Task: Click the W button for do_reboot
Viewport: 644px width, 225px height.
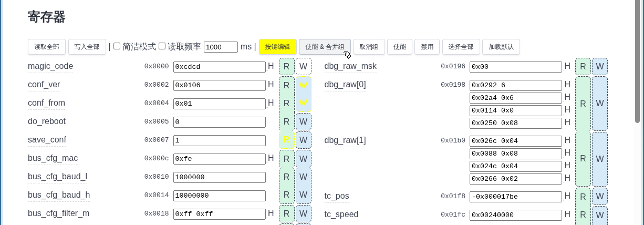Action: tap(303, 122)
